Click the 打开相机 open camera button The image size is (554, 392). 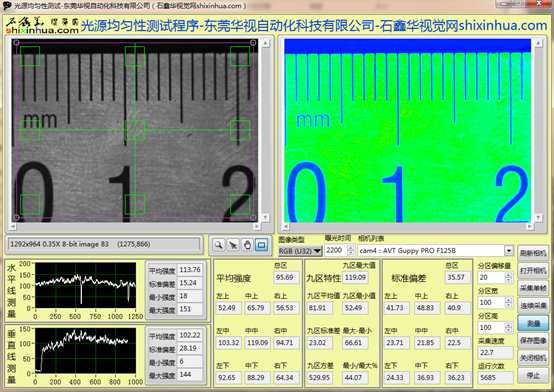(x=533, y=271)
